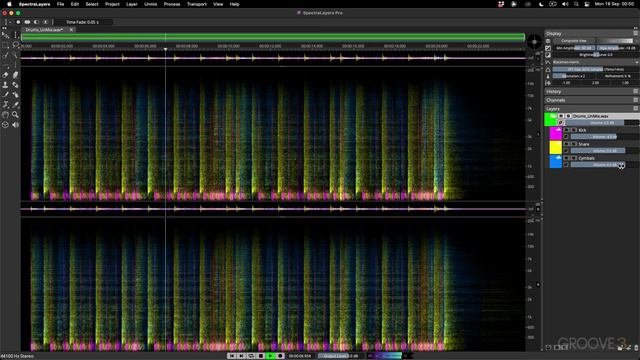Screen dimensions: 640x360
Task: Open macOS Spotlight search icon
Action: (576, 4)
